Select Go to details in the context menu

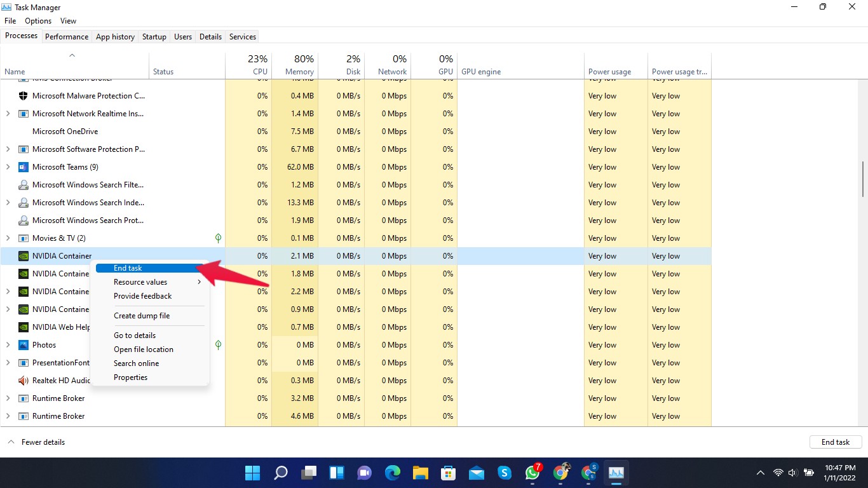(150, 335)
